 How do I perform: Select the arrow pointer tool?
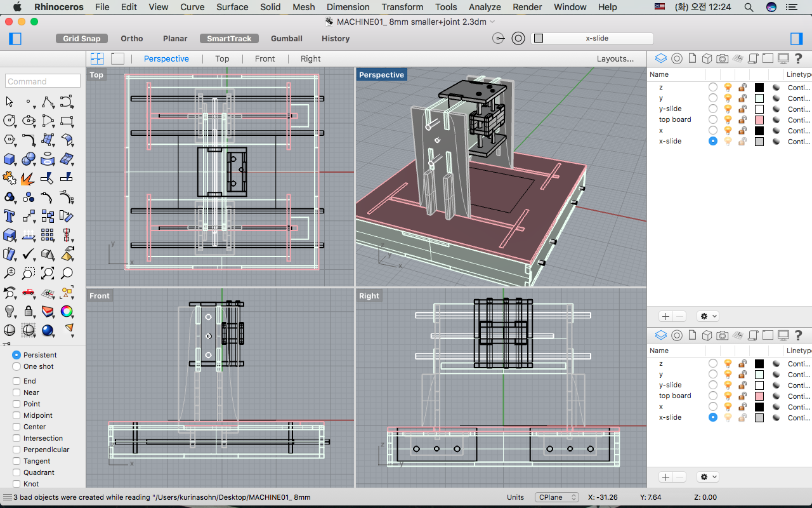click(x=10, y=102)
